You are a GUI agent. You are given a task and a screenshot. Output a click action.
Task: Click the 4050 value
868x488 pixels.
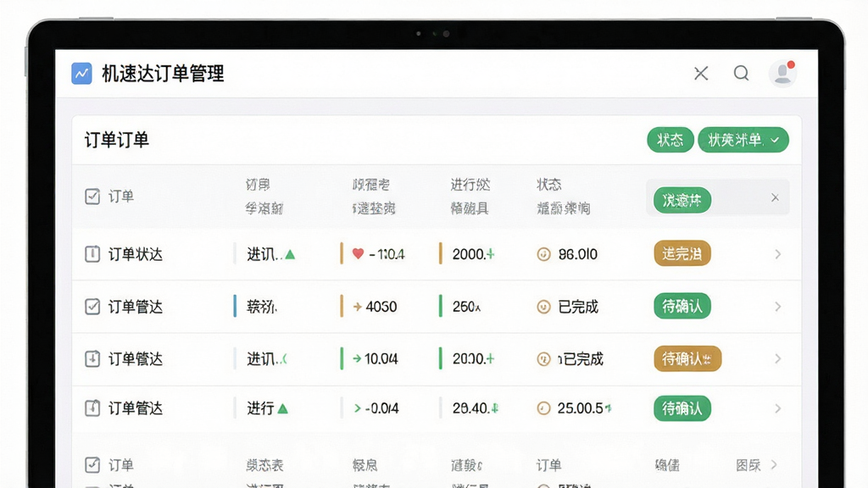pos(381,307)
